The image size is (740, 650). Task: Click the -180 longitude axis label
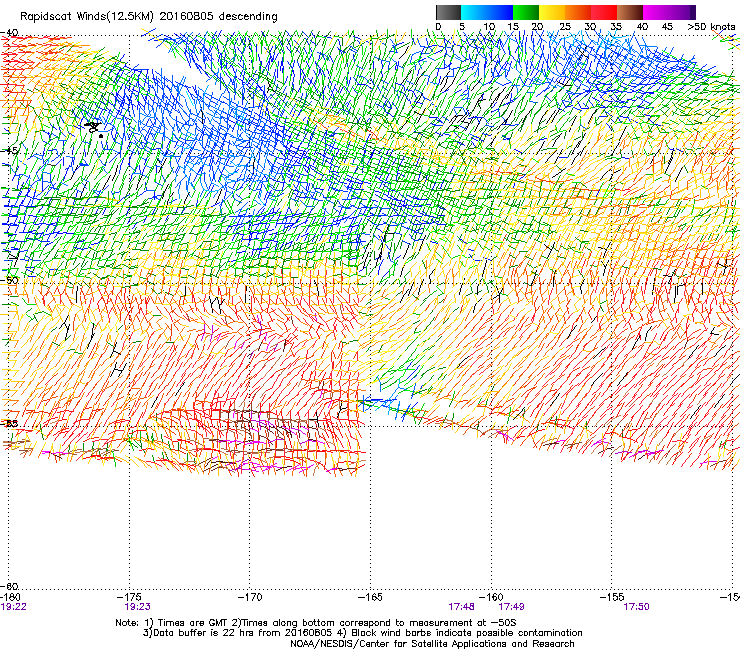click(x=9, y=598)
